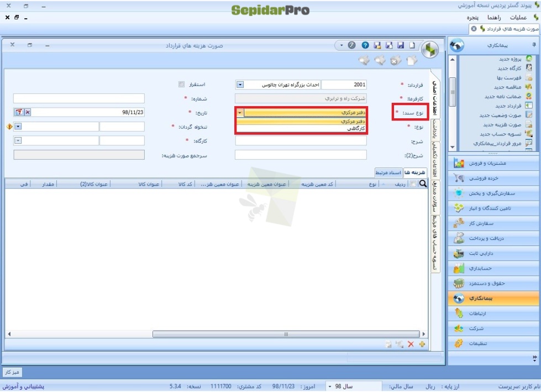Open the fiscal year سال 98 dropdown
The image size is (541, 392).
354,386
